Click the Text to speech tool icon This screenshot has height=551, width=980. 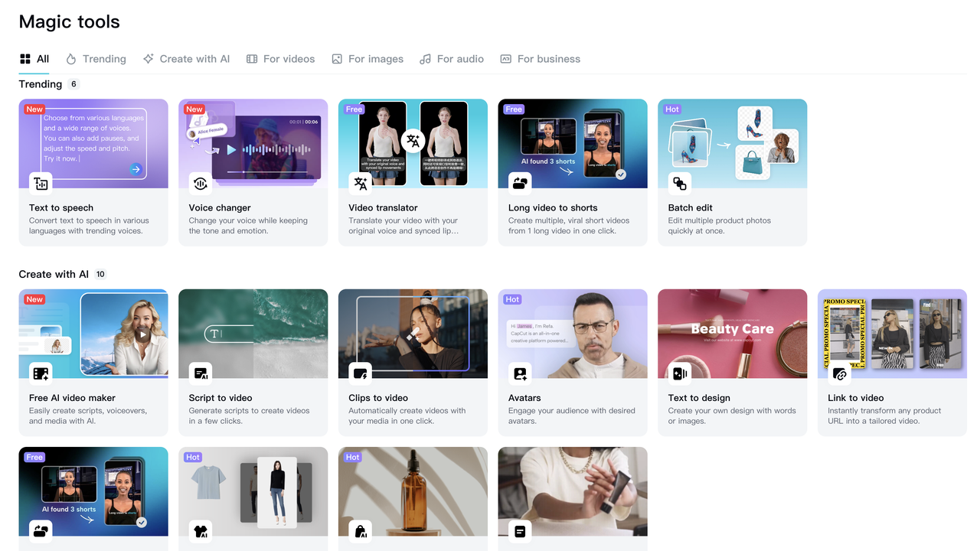[x=41, y=184]
